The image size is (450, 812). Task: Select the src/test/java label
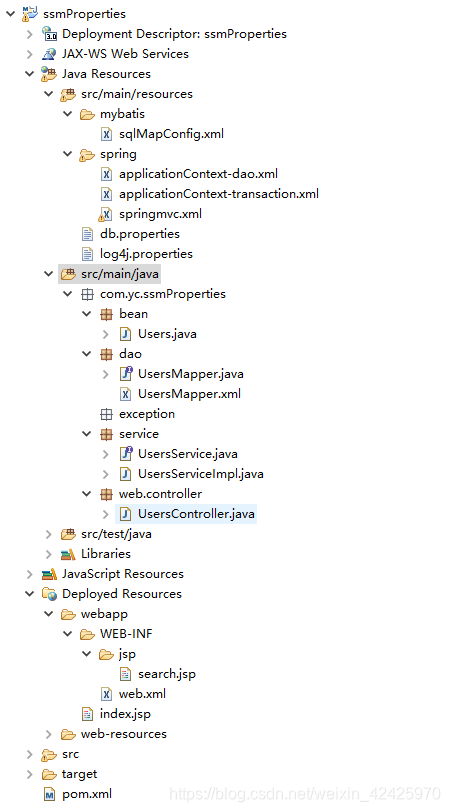[117, 534]
